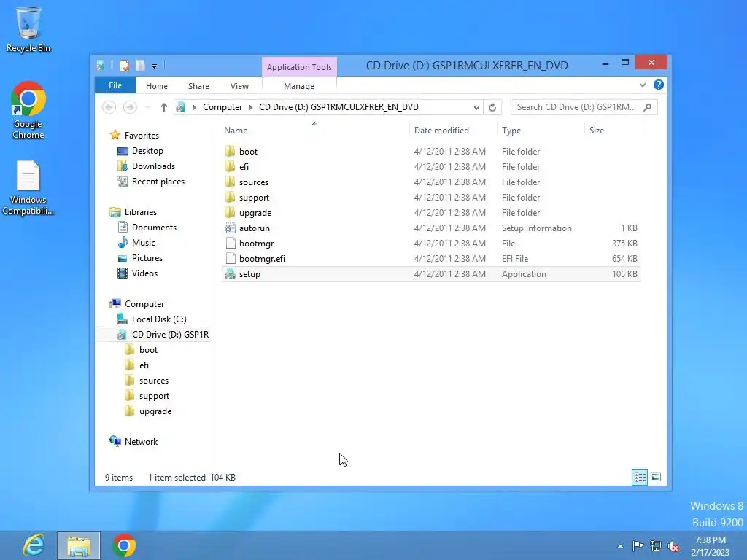Select the autorun setup information file

[x=431, y=228]
